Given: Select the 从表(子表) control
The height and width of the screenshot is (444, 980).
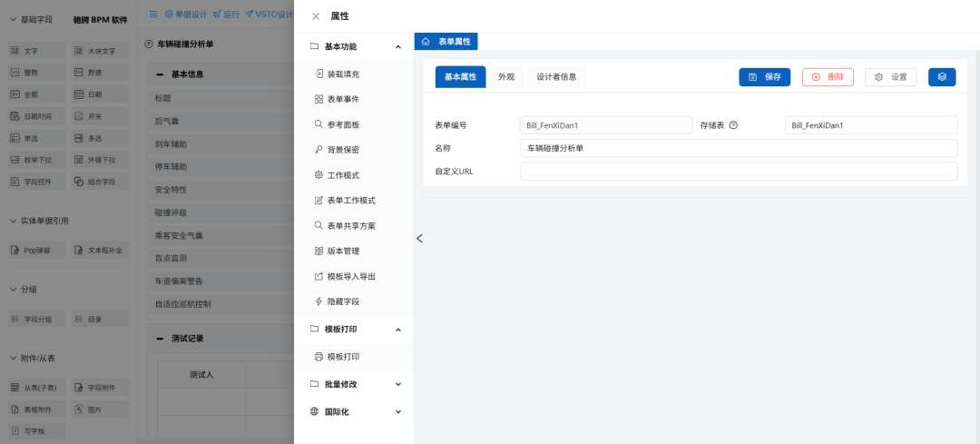Looking at the screenshot, I should pos(36,388).
